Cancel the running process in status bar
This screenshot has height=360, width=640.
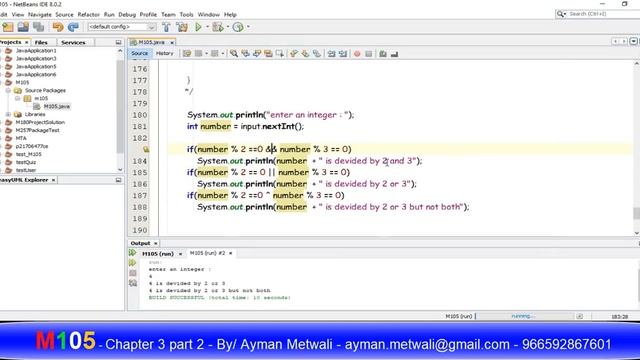point(580,316)
